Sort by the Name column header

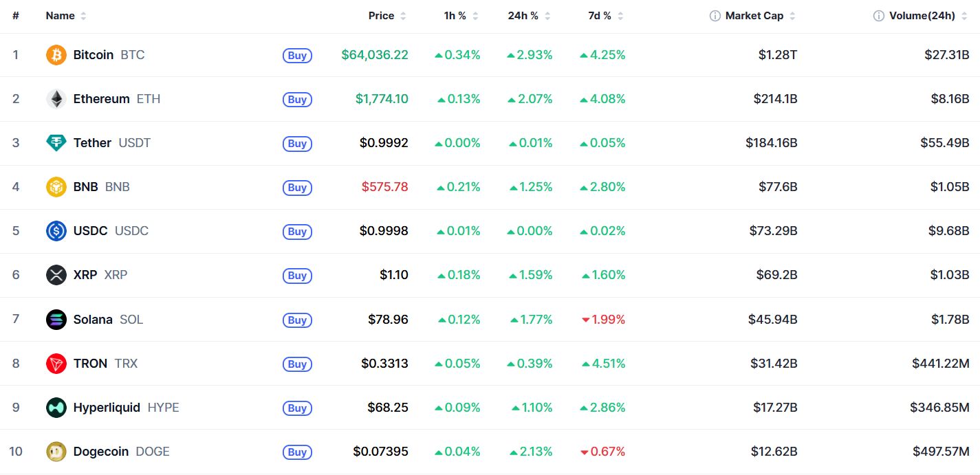tap(66, 16)
